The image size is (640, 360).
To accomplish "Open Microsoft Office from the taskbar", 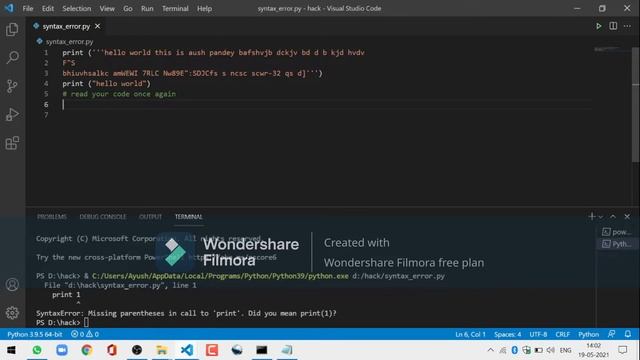I will pos(112,350).
